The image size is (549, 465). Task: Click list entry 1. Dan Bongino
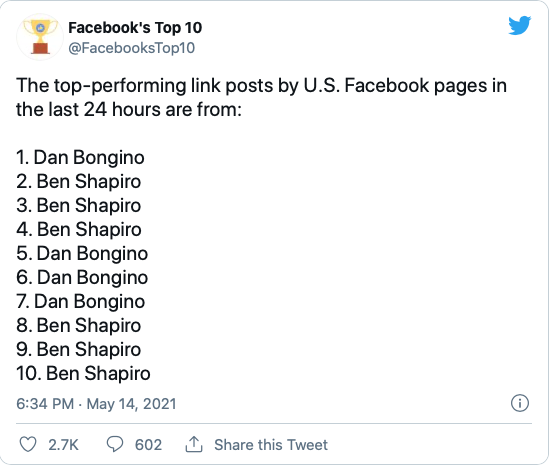pos(80,158)
